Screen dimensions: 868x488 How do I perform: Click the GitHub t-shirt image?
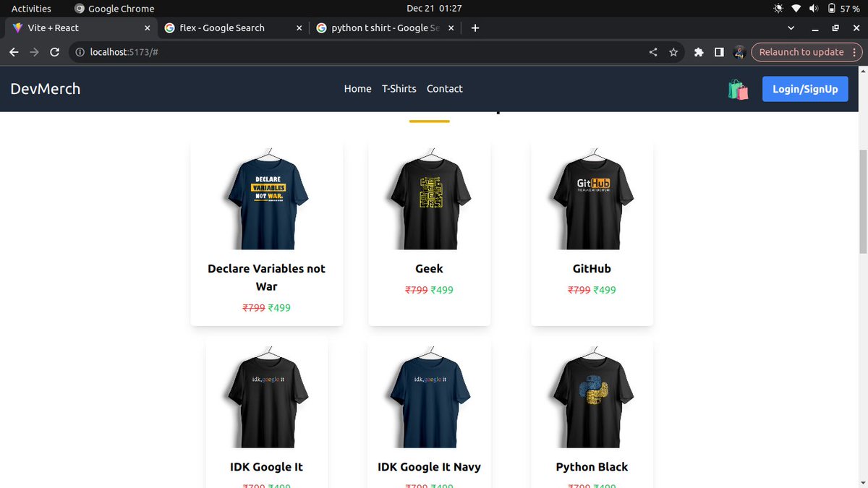pyautogui.click(x=592, y=199)
